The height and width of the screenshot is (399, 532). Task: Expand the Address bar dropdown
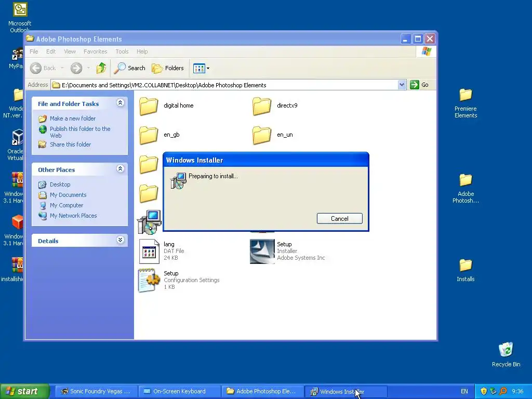(x=402, y=85)
